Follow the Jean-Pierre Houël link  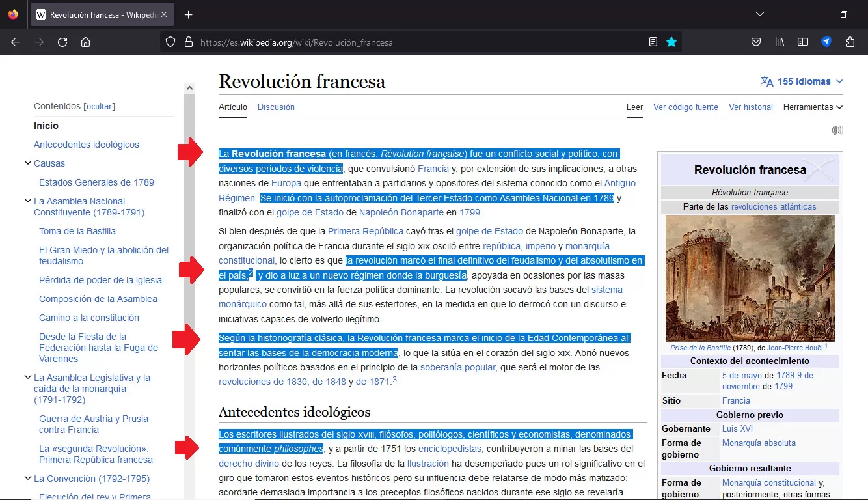tap(795, 348)
